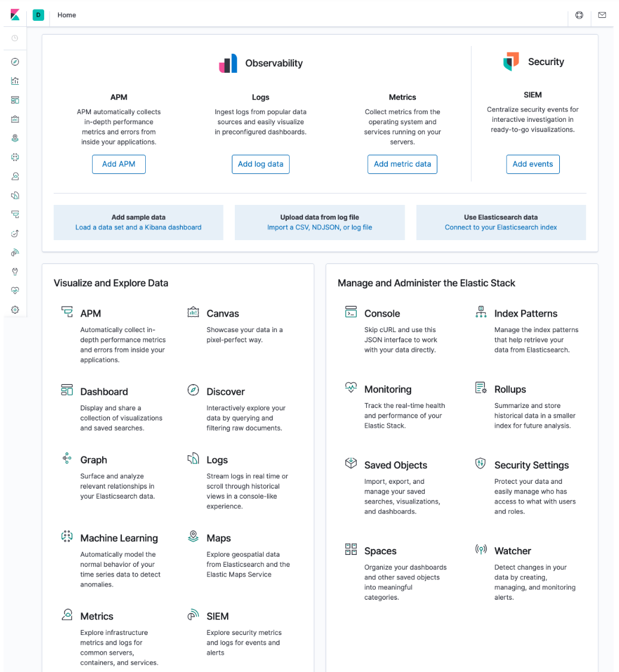Click the Security shield logo icon

coord(511,62)
